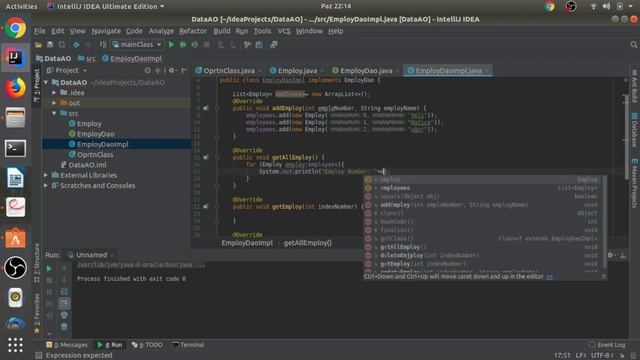Switch to the OprtnClass.java tab
The height and width of the screenshot is (360, 640).
tap(229, 71)
